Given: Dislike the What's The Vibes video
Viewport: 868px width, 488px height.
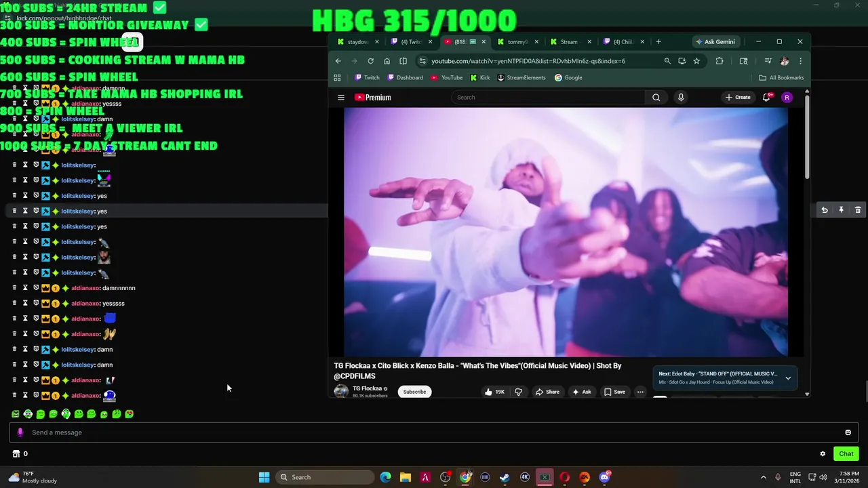Looking at the screenshot, I should [519, 392].
